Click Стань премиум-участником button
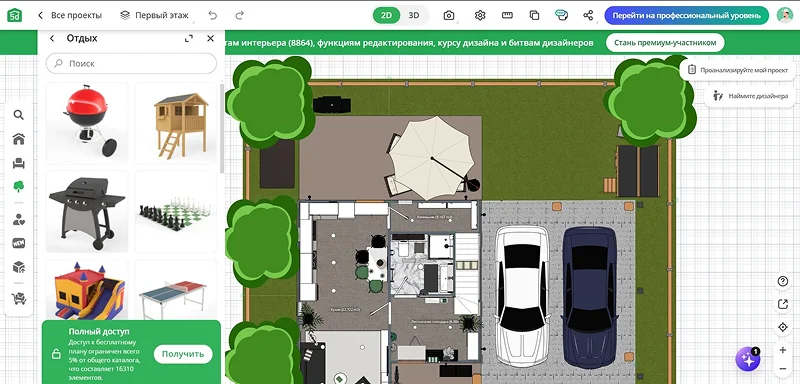Image resolution: width=800 pixels, height=384 pixels. point(665,43)
